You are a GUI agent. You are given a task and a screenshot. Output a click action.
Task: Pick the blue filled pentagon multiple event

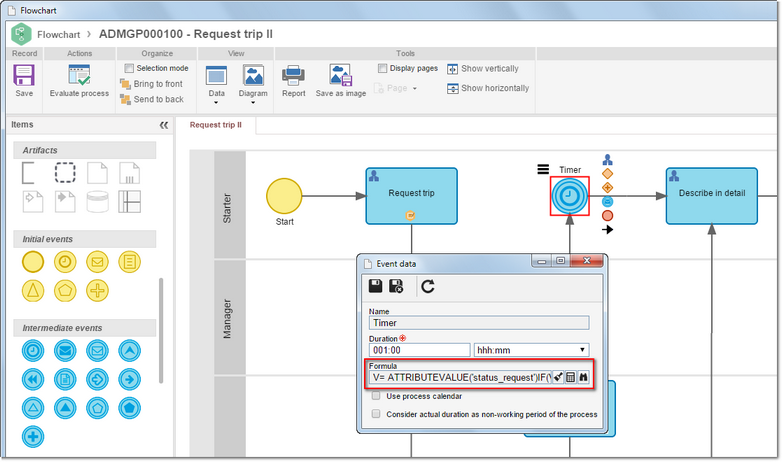coord(129,408)
